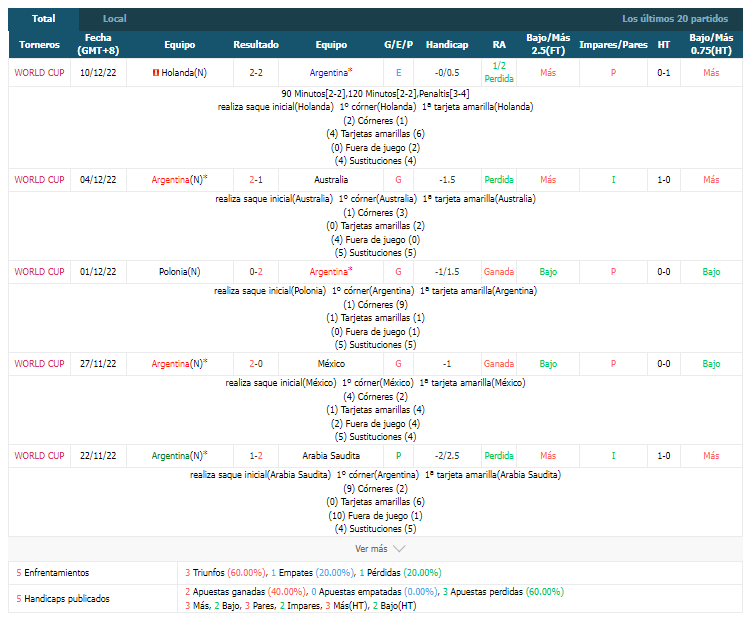The image size is (751, 620).
Task: Click the Handicap column header
Action: (447, 45)
